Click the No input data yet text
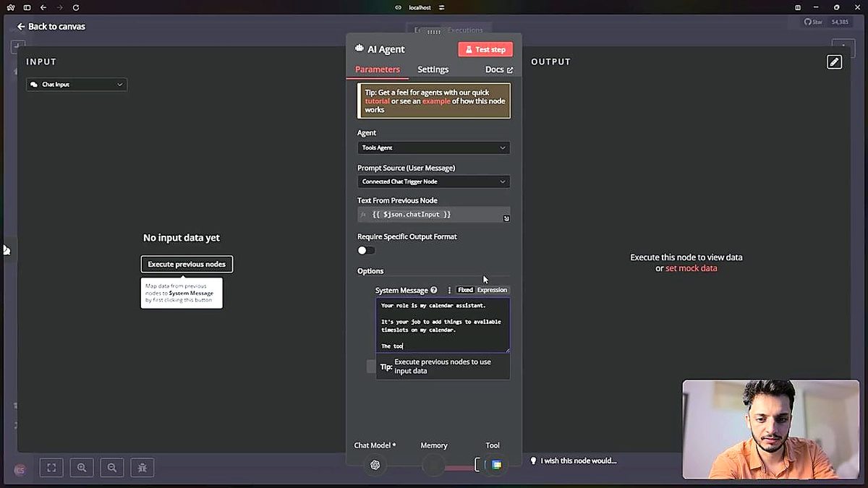The image size is (868, 488). [182, 238]
